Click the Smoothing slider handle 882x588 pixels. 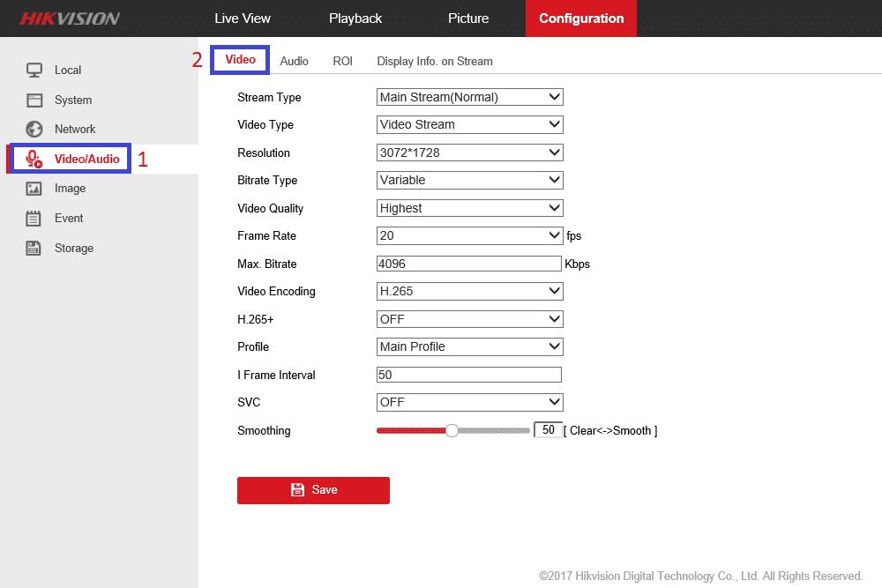tap(452, 430)
